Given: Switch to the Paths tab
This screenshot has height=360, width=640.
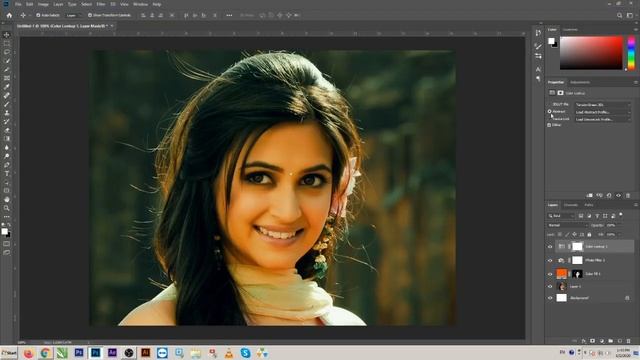Looking at the screenshot, I should tap(589, 205).
